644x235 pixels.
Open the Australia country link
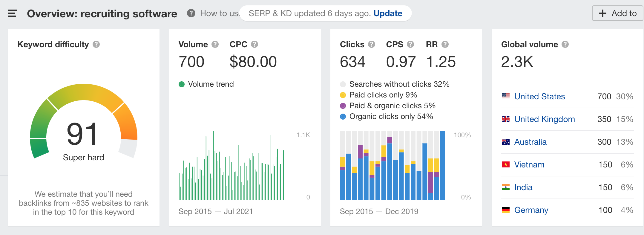click(x=530, y=142)
